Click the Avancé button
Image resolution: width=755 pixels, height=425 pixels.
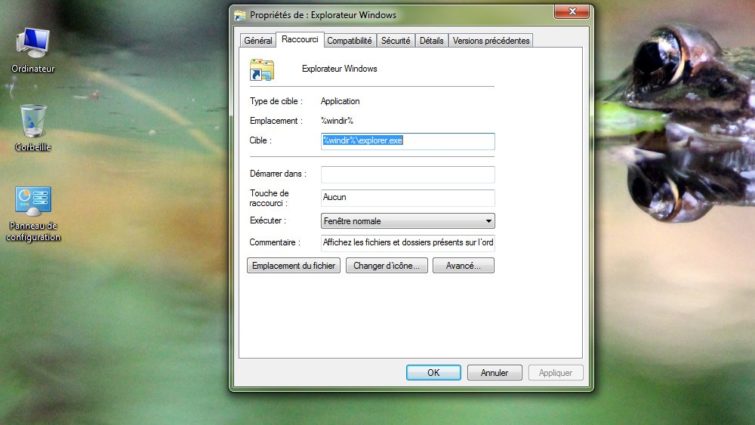463,266
